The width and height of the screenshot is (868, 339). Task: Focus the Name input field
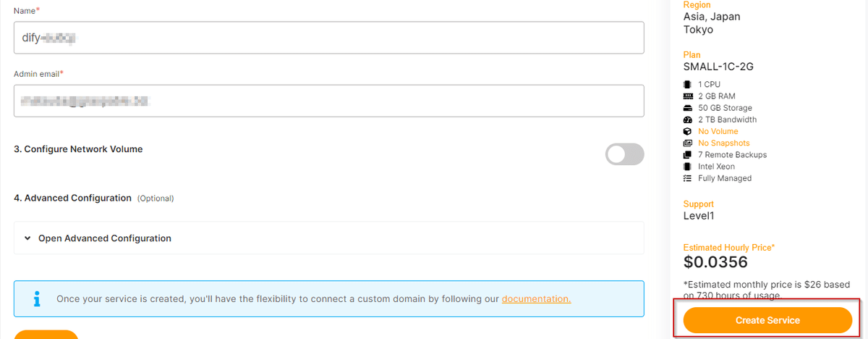329,37
